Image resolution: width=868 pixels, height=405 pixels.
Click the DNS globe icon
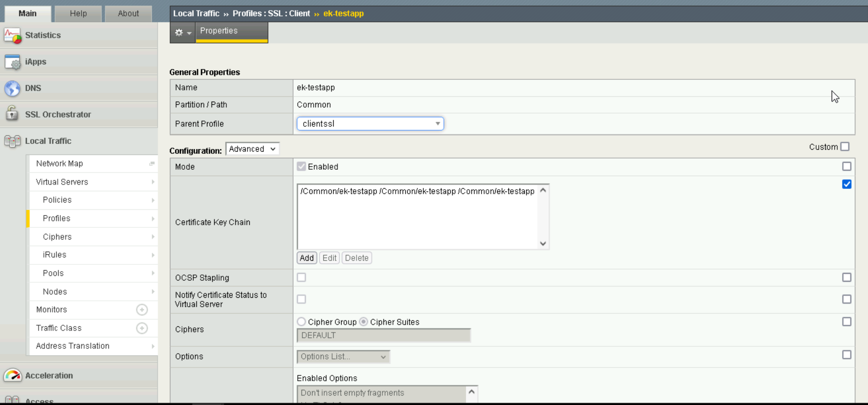point(12,88)
